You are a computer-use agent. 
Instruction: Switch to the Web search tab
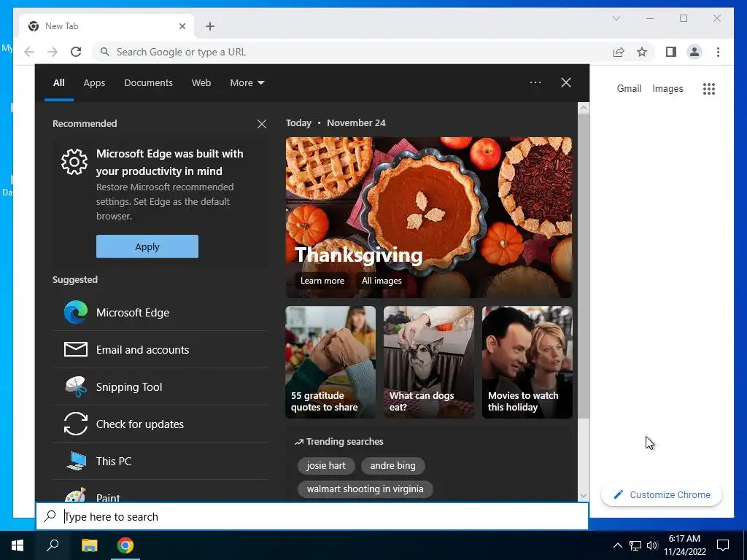pyautogui.click(x=201, y=83)
